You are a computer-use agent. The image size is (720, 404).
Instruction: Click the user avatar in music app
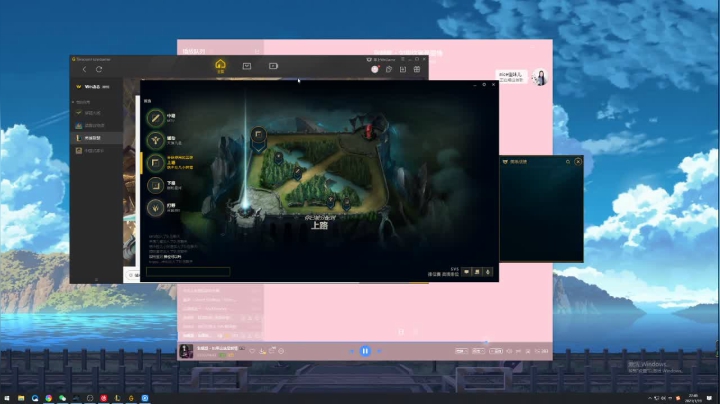click(540, 77)
